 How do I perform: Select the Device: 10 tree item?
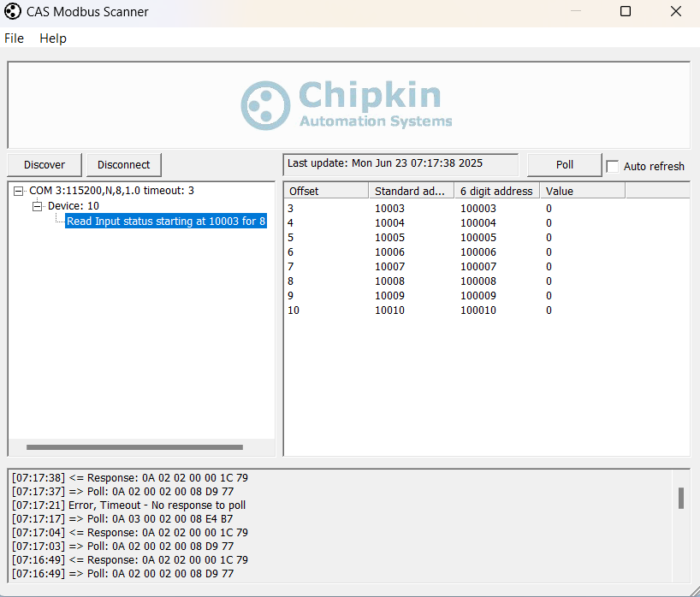74,205
